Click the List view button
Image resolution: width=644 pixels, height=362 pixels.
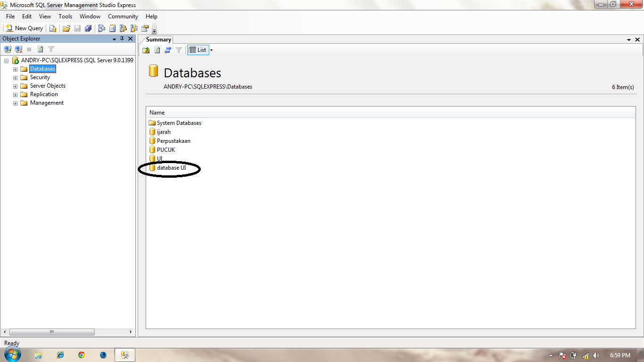(x=198, y=50)
